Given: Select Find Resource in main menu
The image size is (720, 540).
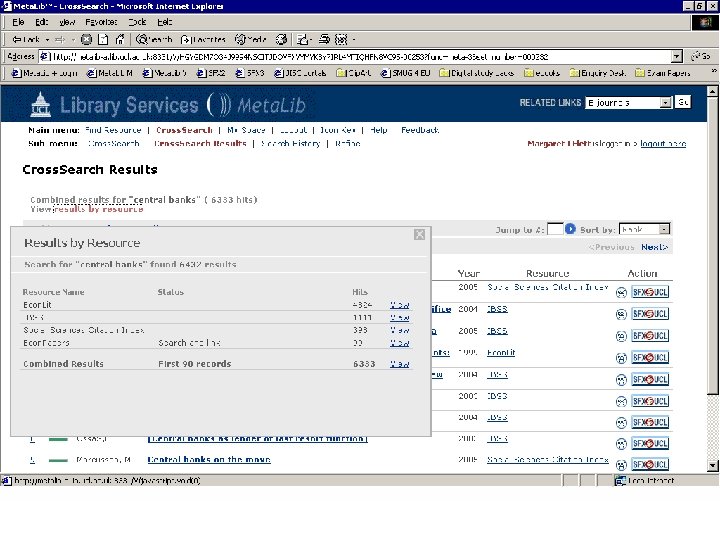Looking at the screenshot, I should coord(113,130).
